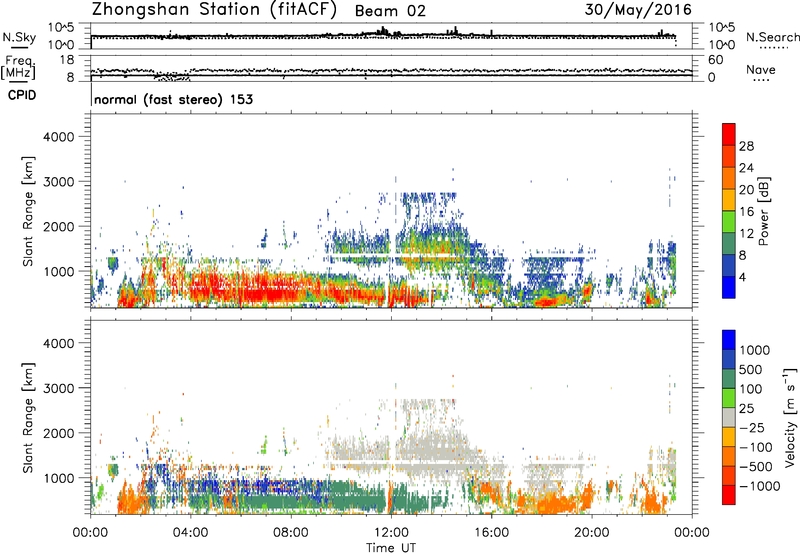Pick the red bottom segment of Velocity colorbar
The image size is (800, 554).
point(729,495)
